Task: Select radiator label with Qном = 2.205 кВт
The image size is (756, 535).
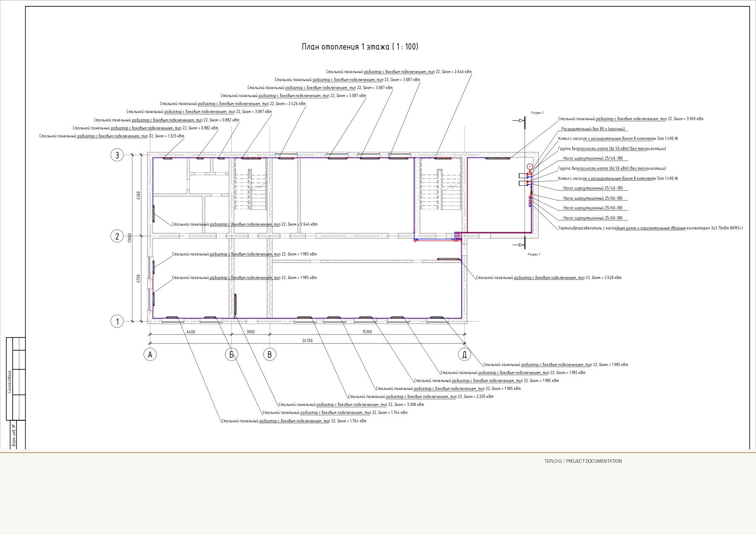Action: coord(421,397)
